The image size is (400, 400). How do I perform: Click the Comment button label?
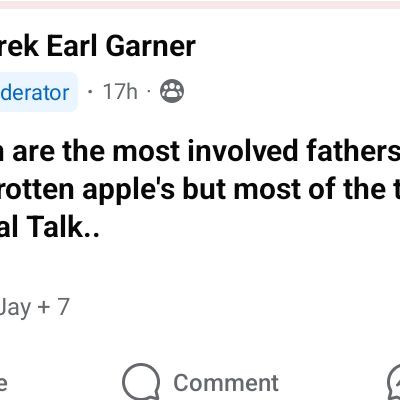pos(226,383)
